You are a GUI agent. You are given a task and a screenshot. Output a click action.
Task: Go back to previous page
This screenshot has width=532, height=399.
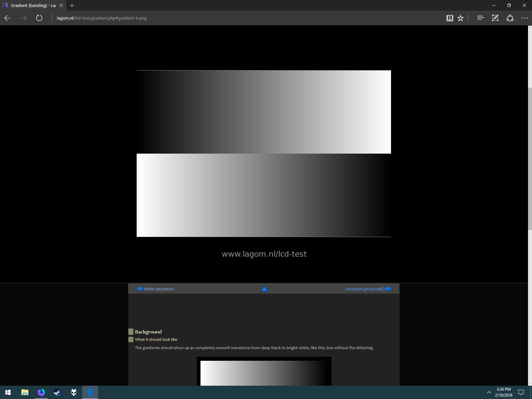point(8,18)
